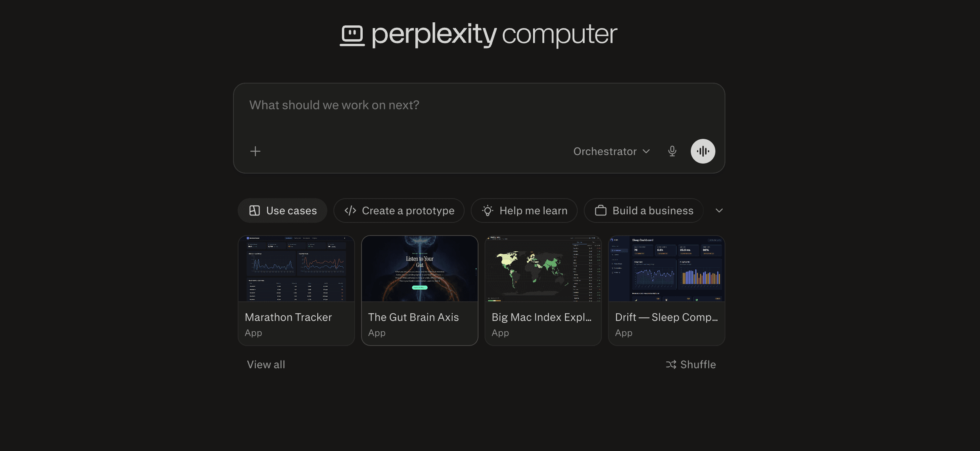Screen dimensions: 980x451
Task: Click the Drift — Sleep Comp... title
Action: 667,317
